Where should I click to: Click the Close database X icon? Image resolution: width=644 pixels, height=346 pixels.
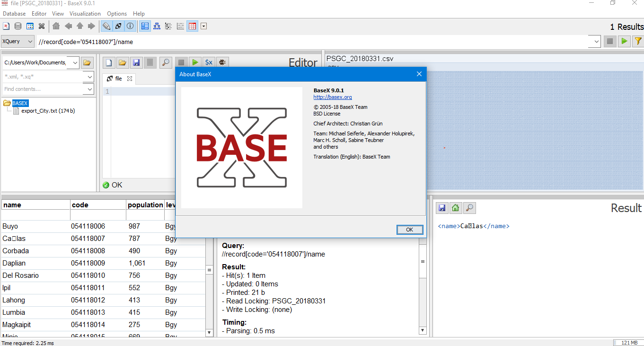[x=42, y=26]
